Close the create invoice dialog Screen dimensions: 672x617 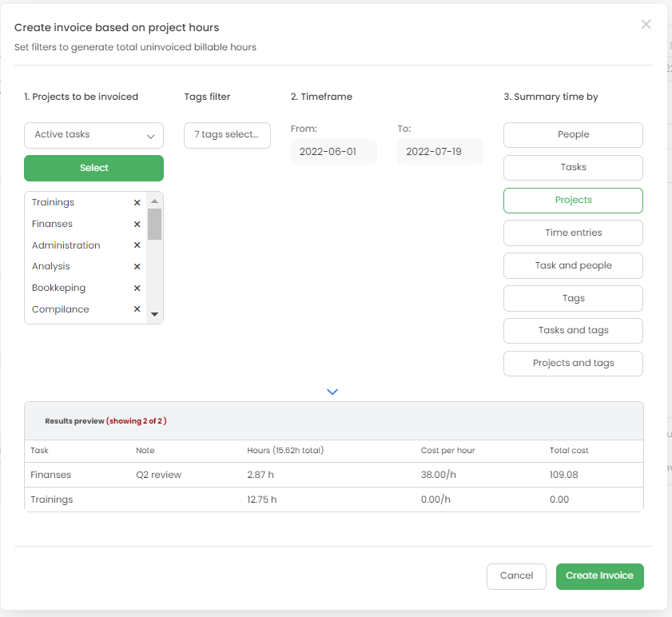pyautogui.click(x=646, y=25)
